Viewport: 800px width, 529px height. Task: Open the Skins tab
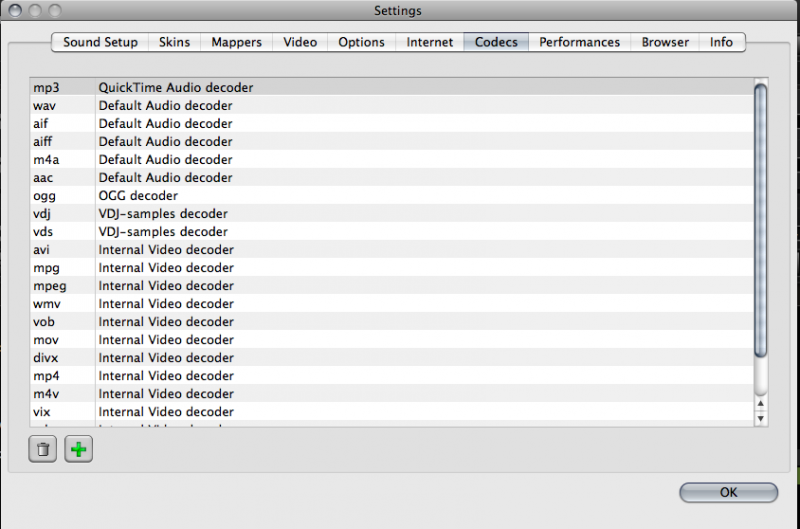coord(174,42)
